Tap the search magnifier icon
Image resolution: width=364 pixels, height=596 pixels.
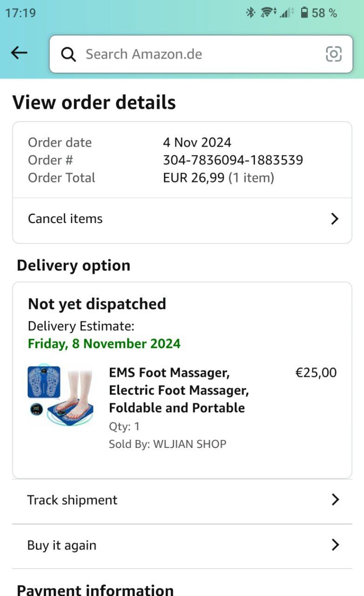[x=68, y=54]
